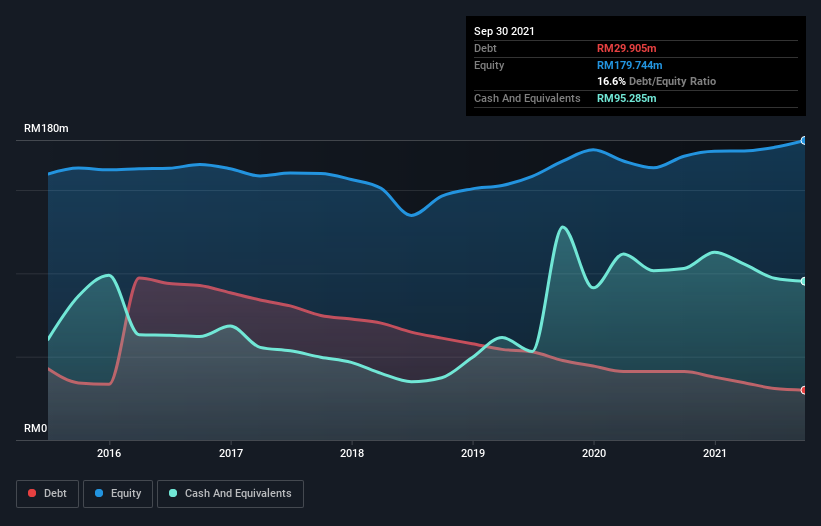Select the blue Equity endpoint marker

[x=804, y=141]
